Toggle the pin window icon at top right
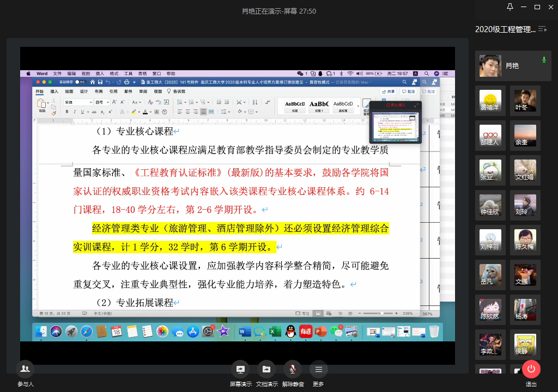This screenshot has height=392, width=558. (510, 7)
